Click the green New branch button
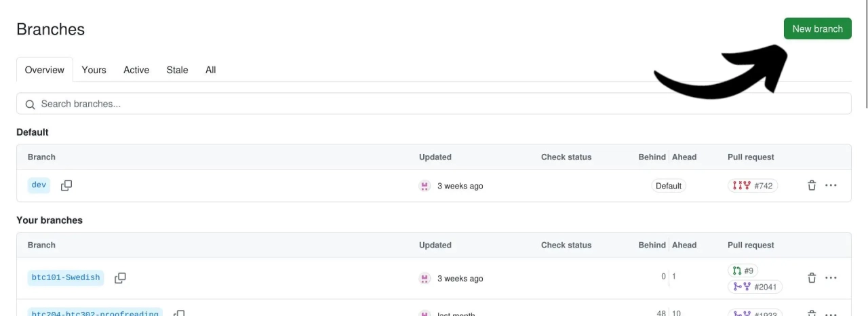 pyautogui.click(x=817, y=28)
